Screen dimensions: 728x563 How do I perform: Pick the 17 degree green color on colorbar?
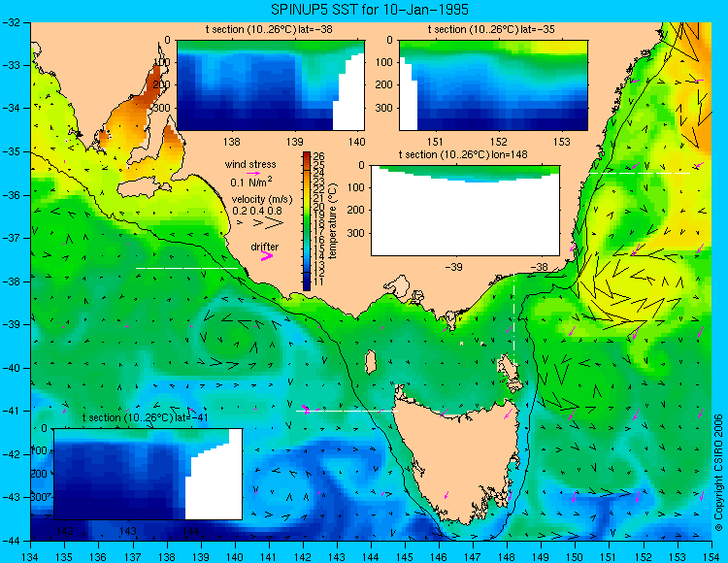click(307, 231)
